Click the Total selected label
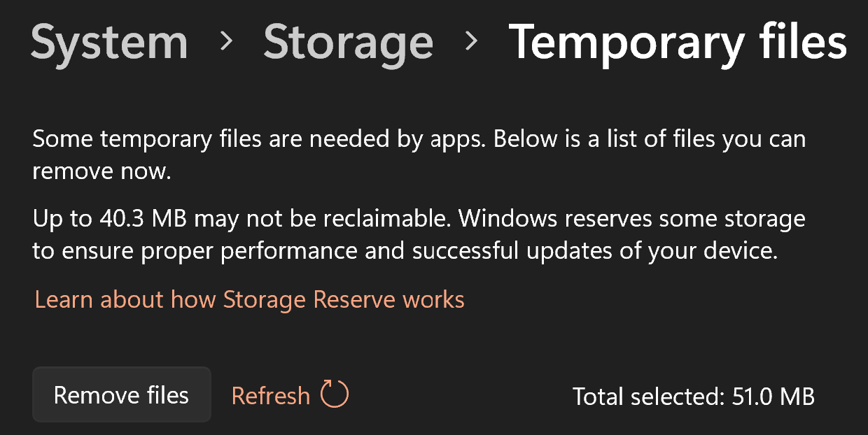Viewport: 868px width, 435px height. tap(648, 397)
